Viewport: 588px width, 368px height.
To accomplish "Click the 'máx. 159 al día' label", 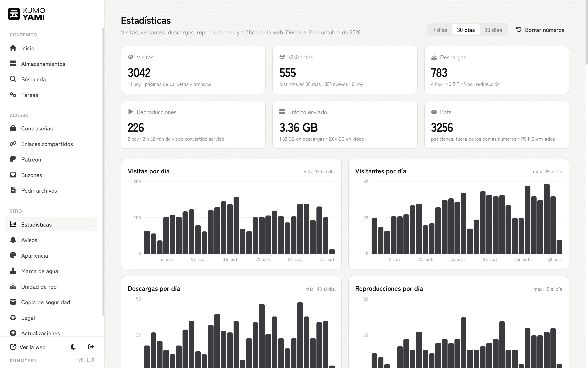I will pos(319,172).
